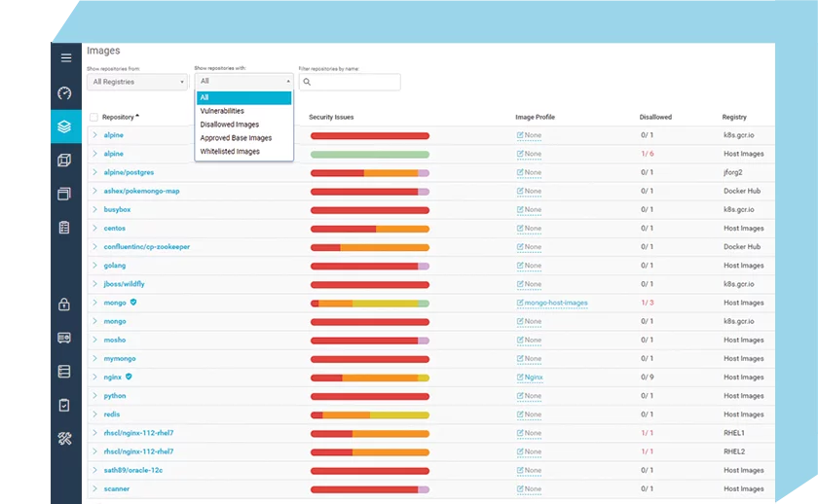The image size is (818, 504).
Task: Expand the confluentinc/cp-zookeeper row
Action: pyautogui.click(x=95, y=246)
